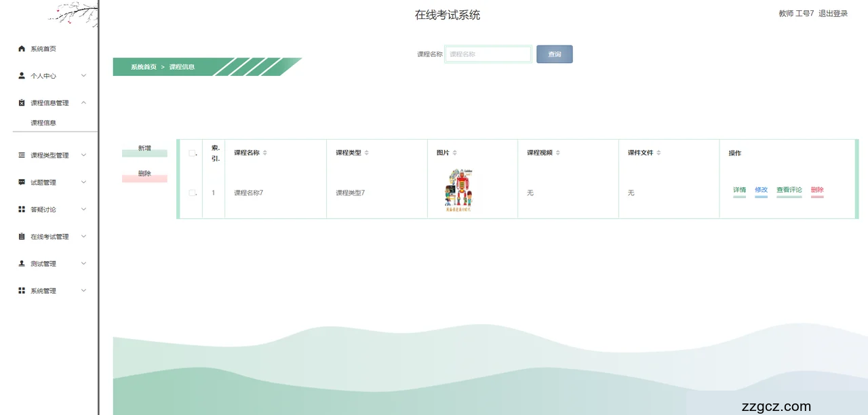Viewport: 868px width, 415px height.
Task: Click the grid icon for 答疑讨论
Action: click(x=22, y=210)
